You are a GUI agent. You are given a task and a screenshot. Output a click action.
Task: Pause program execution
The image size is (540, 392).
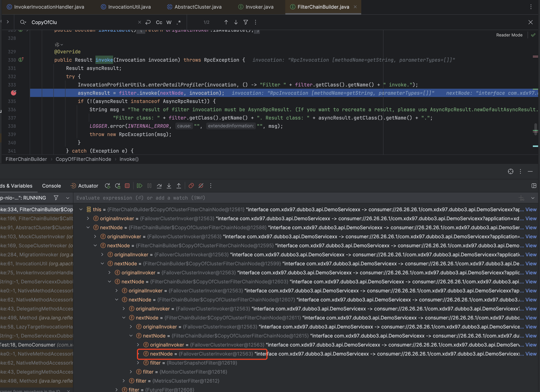149,186
